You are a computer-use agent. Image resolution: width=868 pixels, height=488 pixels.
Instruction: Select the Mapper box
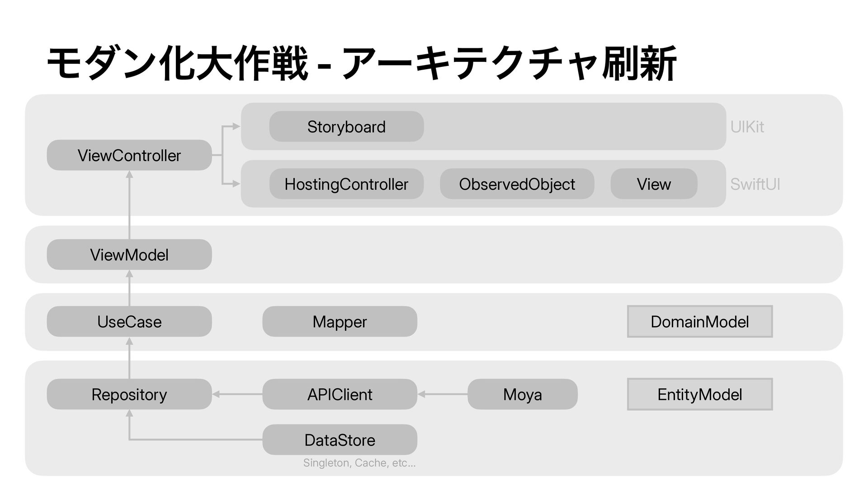tap(340, 321)
